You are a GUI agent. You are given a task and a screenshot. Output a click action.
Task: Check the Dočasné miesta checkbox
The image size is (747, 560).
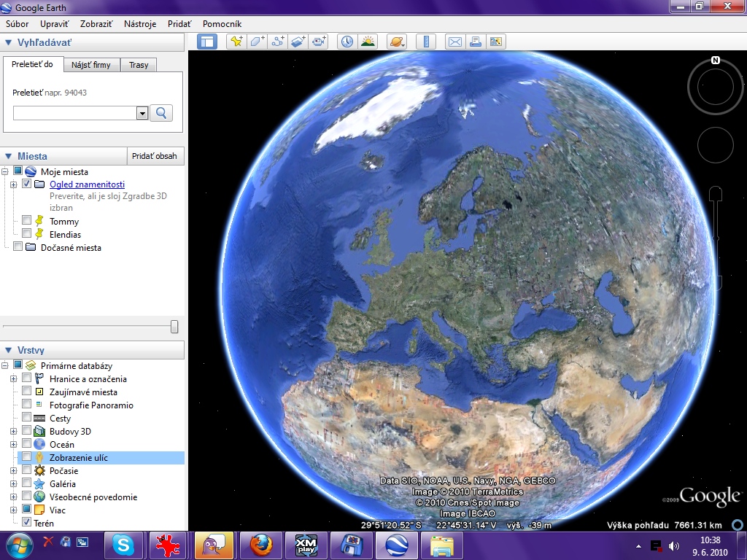point(18,246)
